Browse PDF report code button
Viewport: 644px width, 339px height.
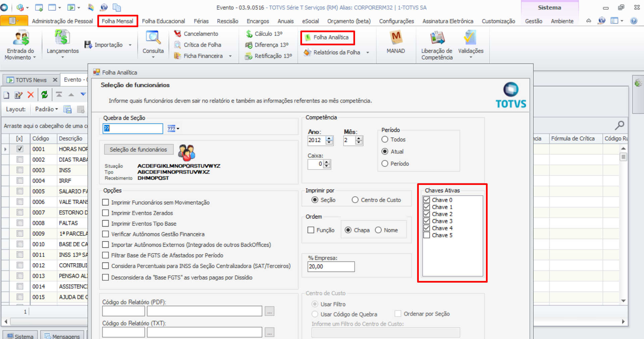269,311
